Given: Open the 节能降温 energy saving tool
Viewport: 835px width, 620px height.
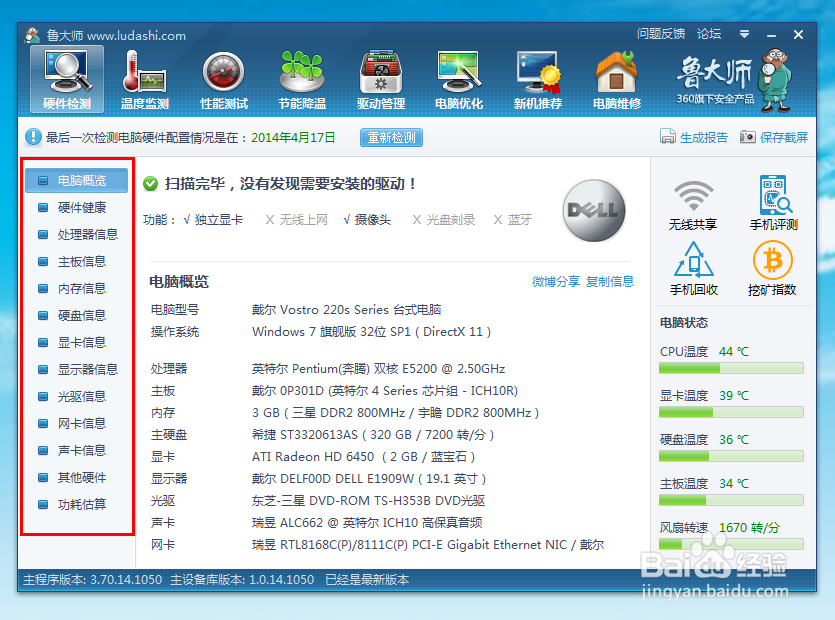Looking at the screenshot, I should [302, 79].
